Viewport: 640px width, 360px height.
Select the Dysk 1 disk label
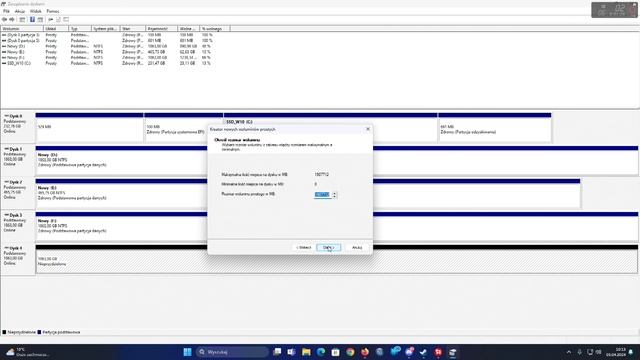click(18, 160)
